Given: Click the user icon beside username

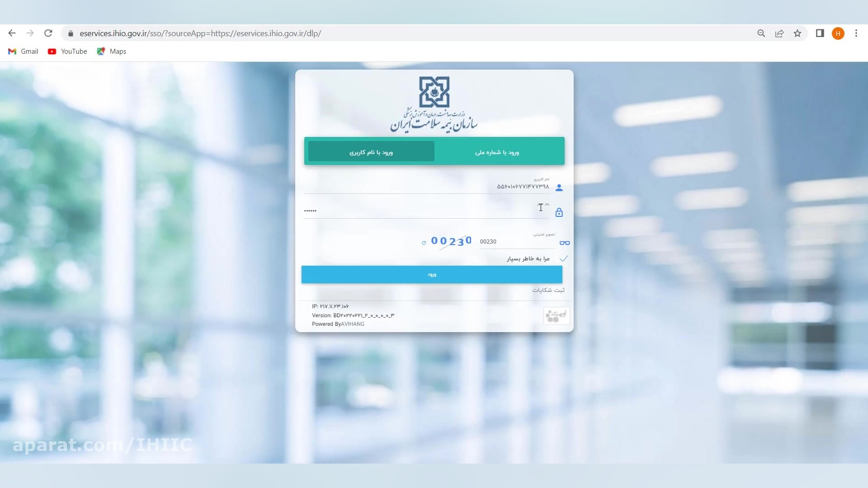Looking at the screenshot, I should click(x=559, y=188).
